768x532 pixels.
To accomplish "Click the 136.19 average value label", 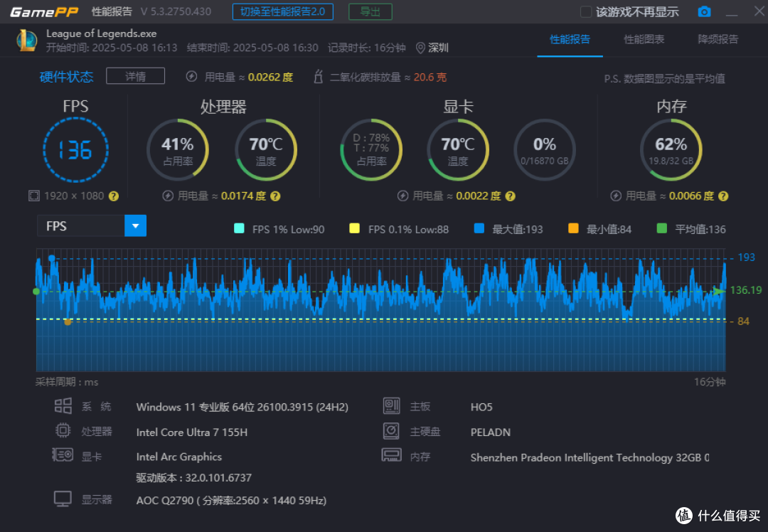I will (x=746, y=290).
